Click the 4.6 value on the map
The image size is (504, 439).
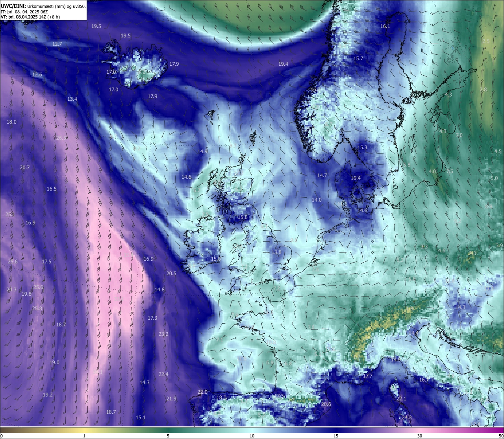click(x=442, y=250)
